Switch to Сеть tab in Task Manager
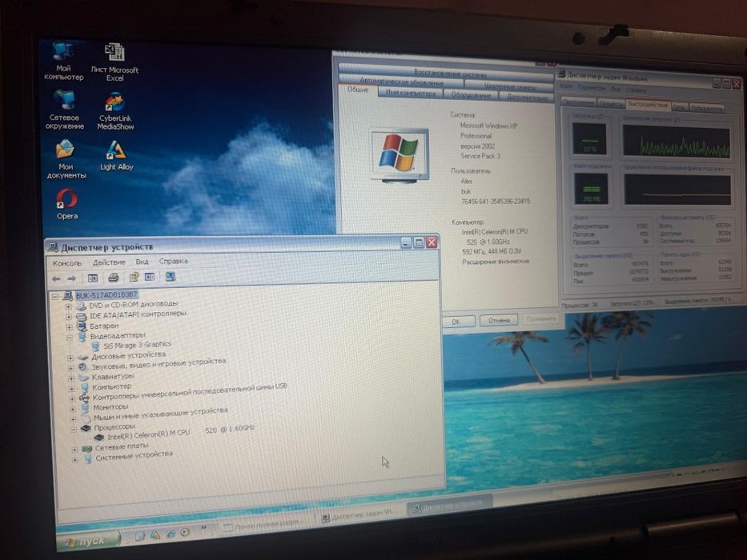 (678, 107)
